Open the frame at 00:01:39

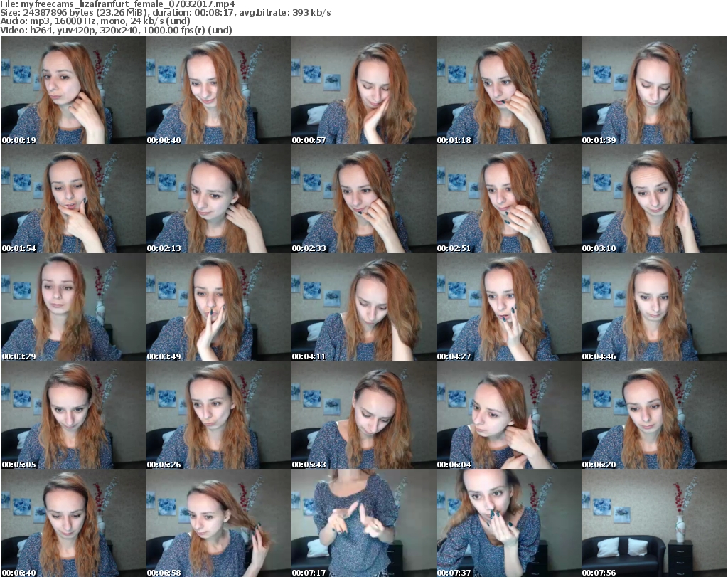point(654,90)
